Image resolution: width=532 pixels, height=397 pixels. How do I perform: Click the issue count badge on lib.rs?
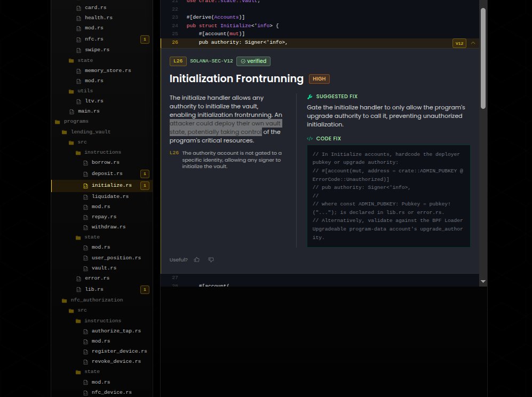click(x=145, y=290)
